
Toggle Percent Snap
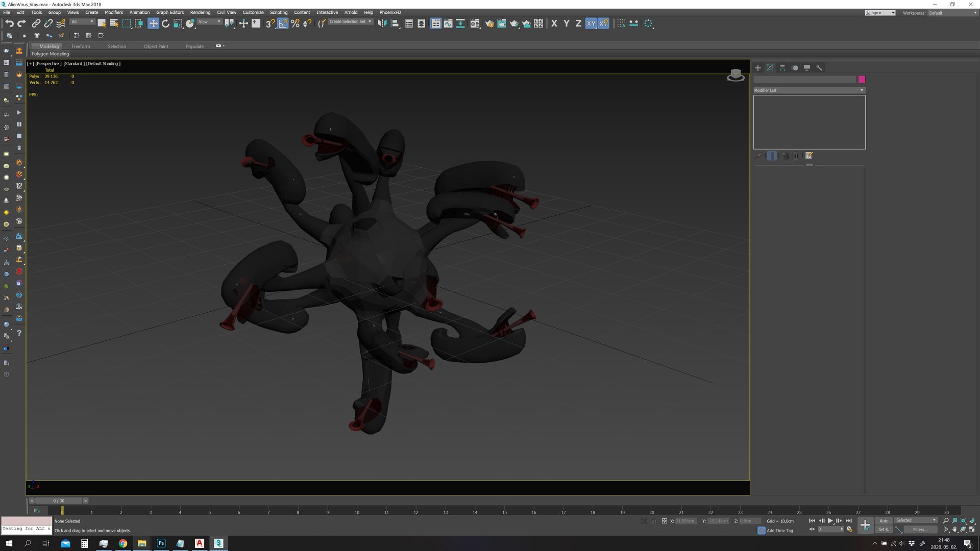pyautogui.click(x=295, y=23)
